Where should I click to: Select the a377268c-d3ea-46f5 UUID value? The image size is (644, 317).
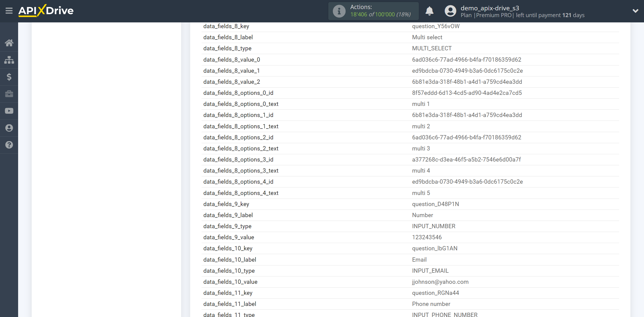pos(466,160)
